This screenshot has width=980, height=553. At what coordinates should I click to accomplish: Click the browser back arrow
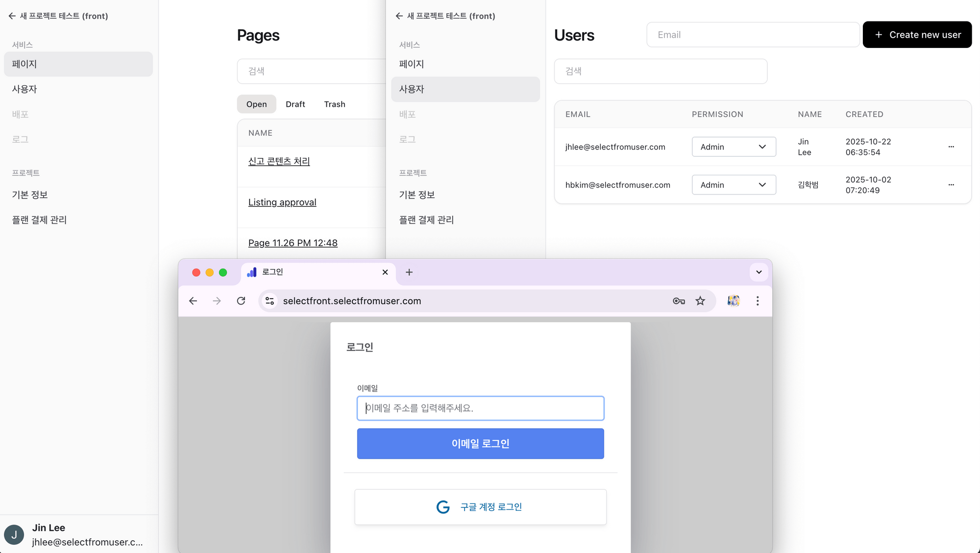tap(193, 301)
